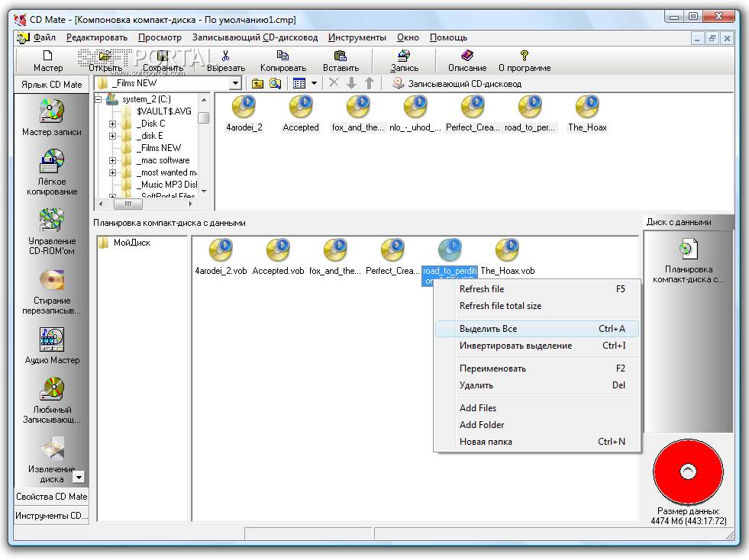The width and height of the screenshot is (749, 560).
Task: Click the move up arrow icon
Action: point(370,83)
